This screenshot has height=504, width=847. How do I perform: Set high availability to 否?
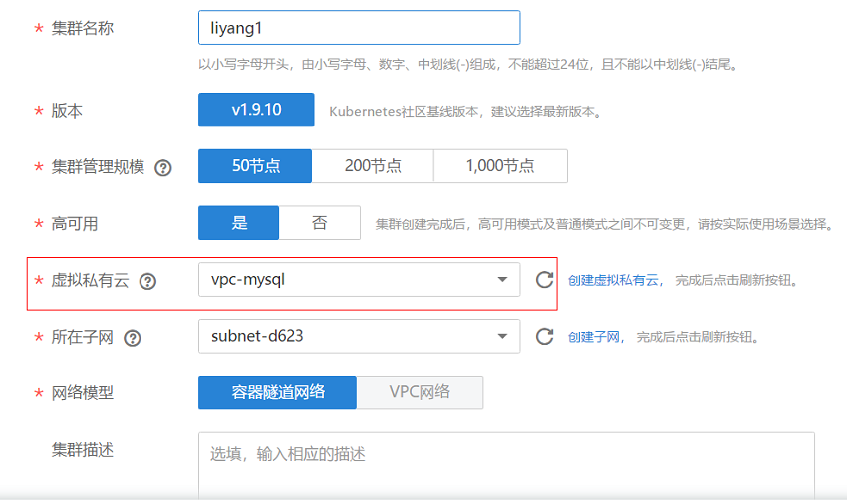pos(319,222)
